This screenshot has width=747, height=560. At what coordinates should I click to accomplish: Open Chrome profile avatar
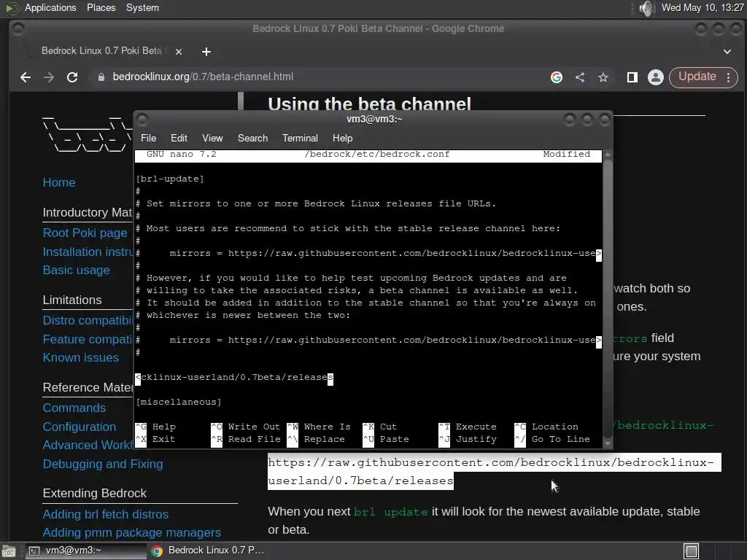(x=656, y=77)
